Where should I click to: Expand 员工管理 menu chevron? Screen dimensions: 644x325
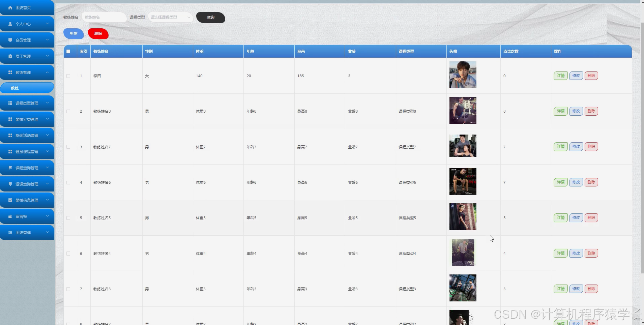tap(48, 56)
